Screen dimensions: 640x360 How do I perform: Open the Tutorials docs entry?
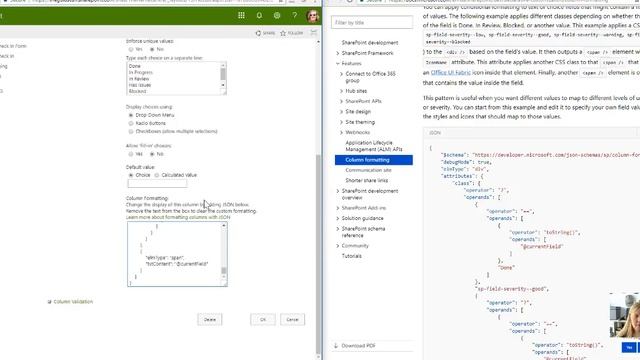351,256
